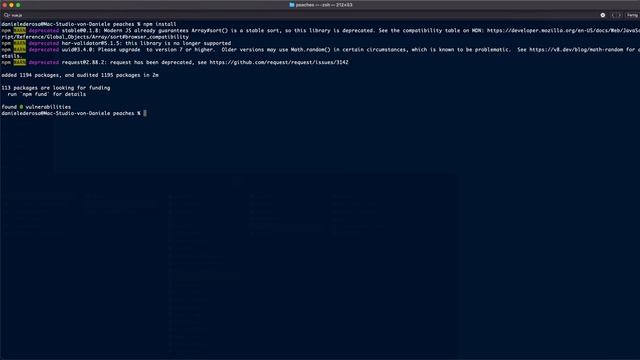Image resolution: width=640 pixels, height=360 pixels.
Task: Clear the search text with the round x icon
Action: 602,15
